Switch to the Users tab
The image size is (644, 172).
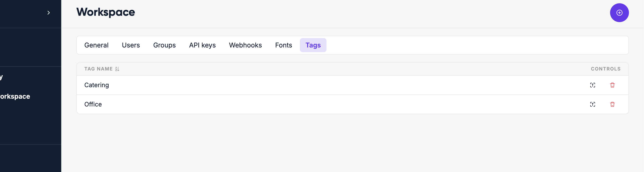click(131, 45)
